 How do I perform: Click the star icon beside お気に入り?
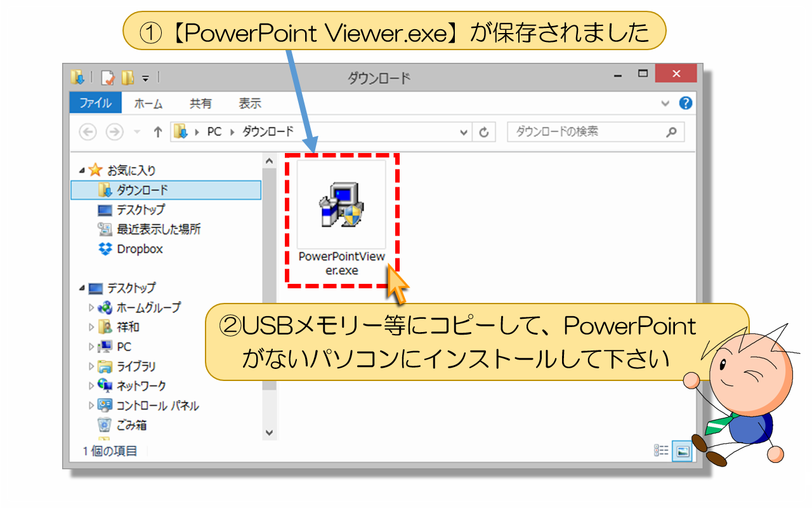[95, 170]
